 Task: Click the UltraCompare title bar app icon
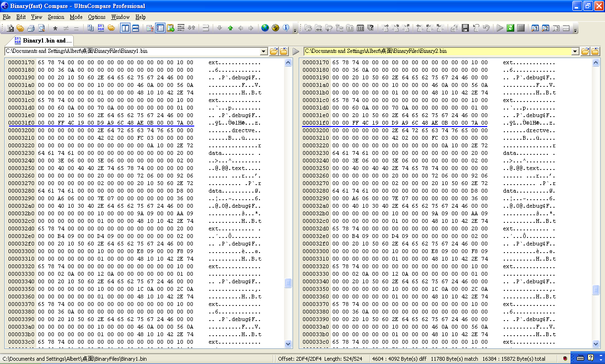point(6,6)
